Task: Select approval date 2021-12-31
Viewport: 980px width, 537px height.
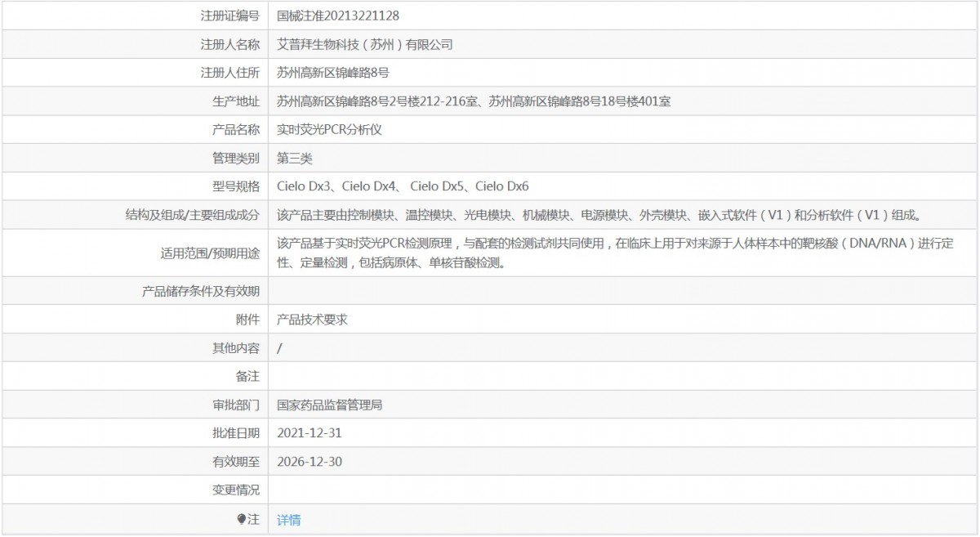Action: click(x=310, y=433)
